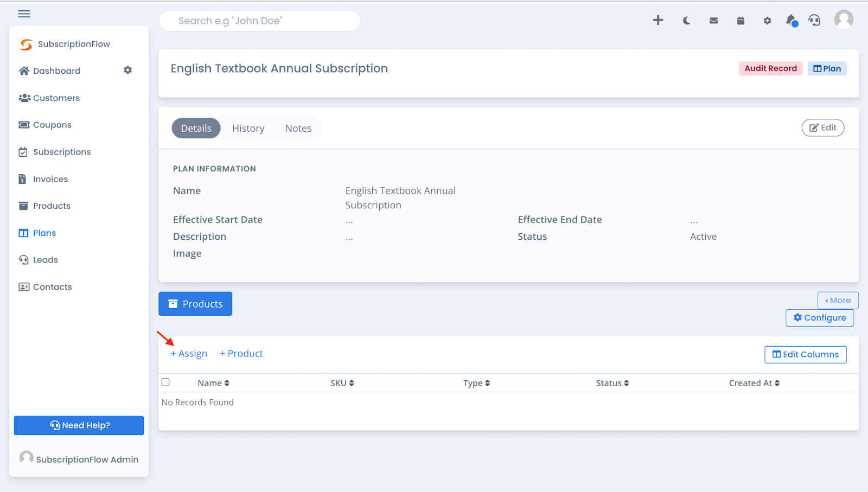Open the calendar icon in top bar

tap(741, 21)
